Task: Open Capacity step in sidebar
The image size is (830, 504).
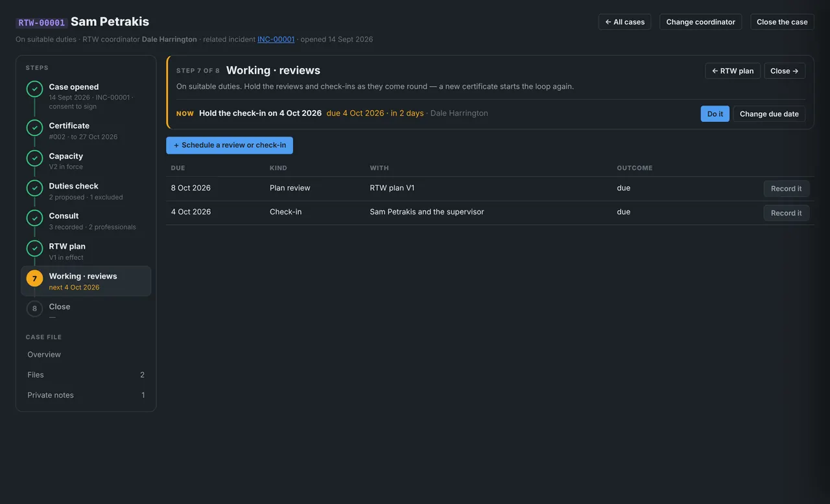Action: (x=86, y=161)
